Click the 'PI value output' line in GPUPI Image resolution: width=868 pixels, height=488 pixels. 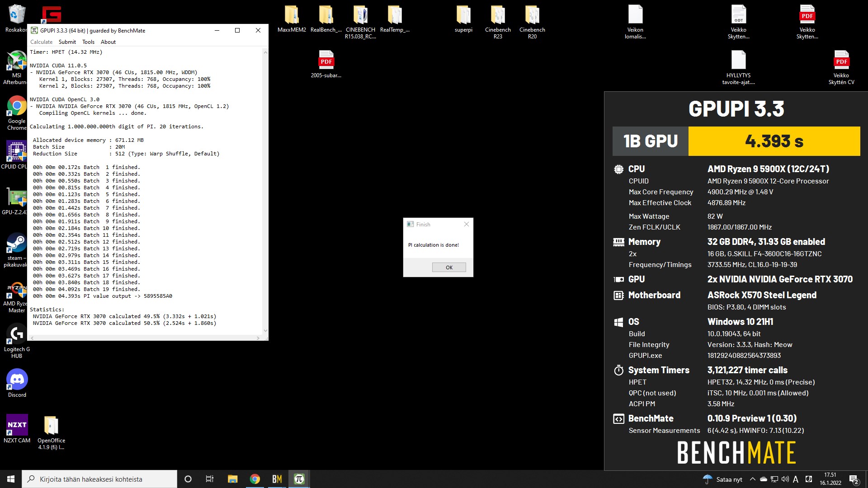click(x=102, y=296)
